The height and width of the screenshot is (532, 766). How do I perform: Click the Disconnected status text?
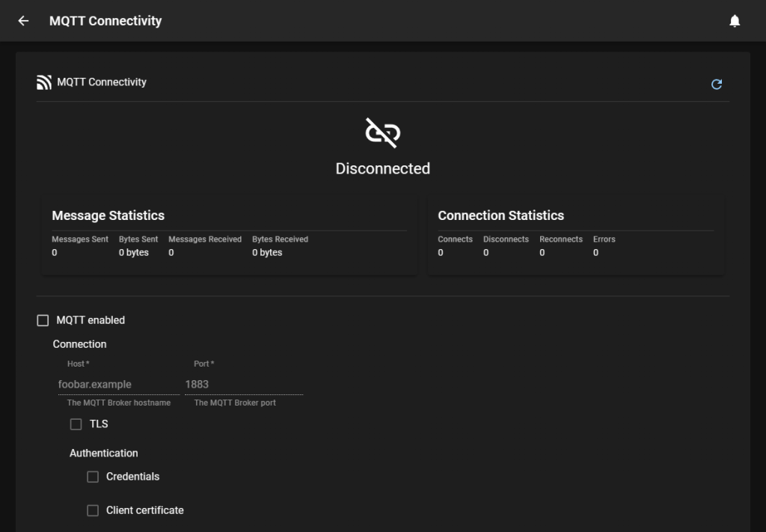click(x=382, y=168)
